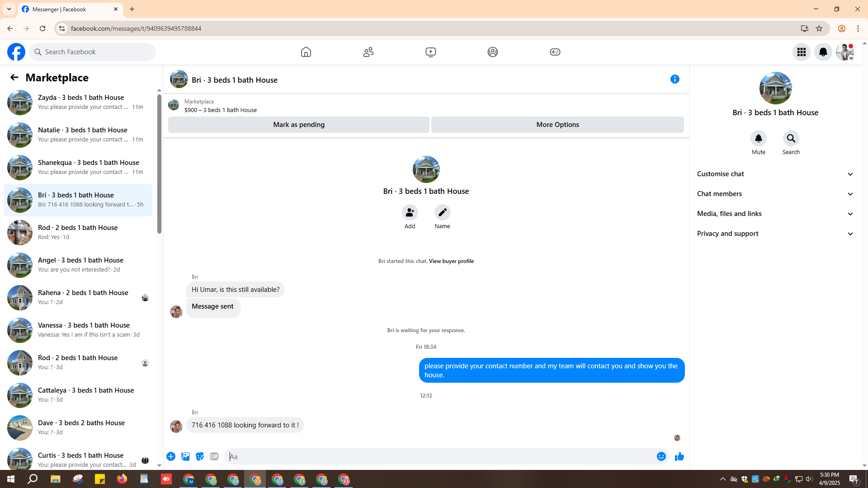This screenshot has width=868, height=488.
Task: Open Zayda 3 beds 1 bath conversation
Action: pos(78,103)
